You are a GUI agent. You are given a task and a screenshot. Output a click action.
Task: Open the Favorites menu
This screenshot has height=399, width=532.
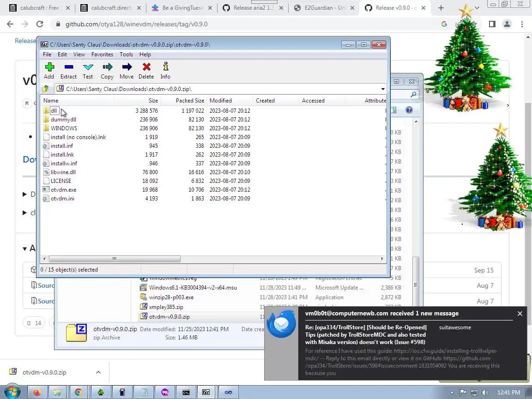[x=102, y=54]
